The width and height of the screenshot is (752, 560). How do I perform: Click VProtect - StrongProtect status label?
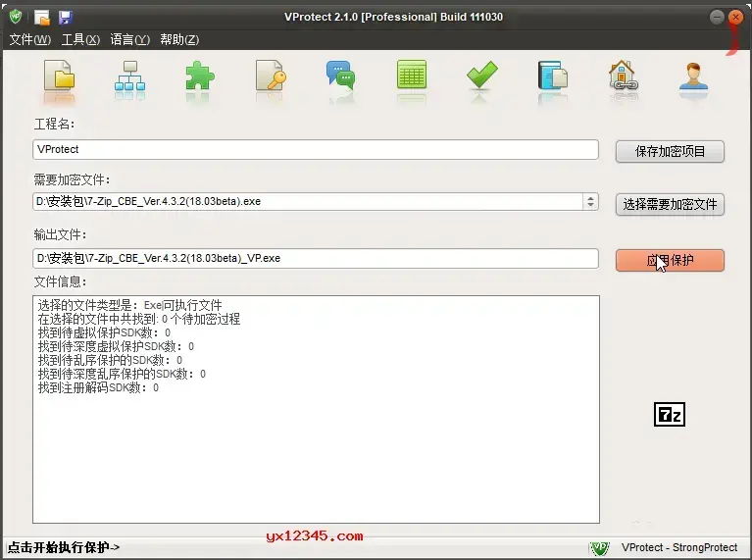[x=679, y=547]
